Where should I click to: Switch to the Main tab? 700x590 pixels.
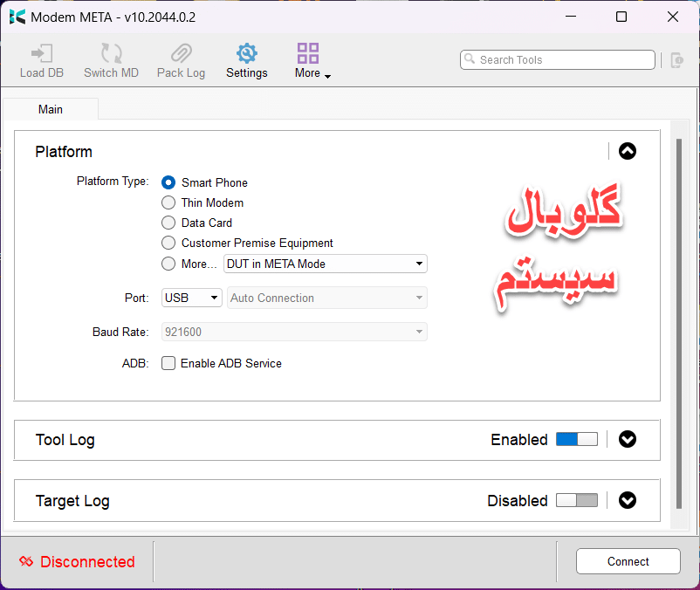51,109
